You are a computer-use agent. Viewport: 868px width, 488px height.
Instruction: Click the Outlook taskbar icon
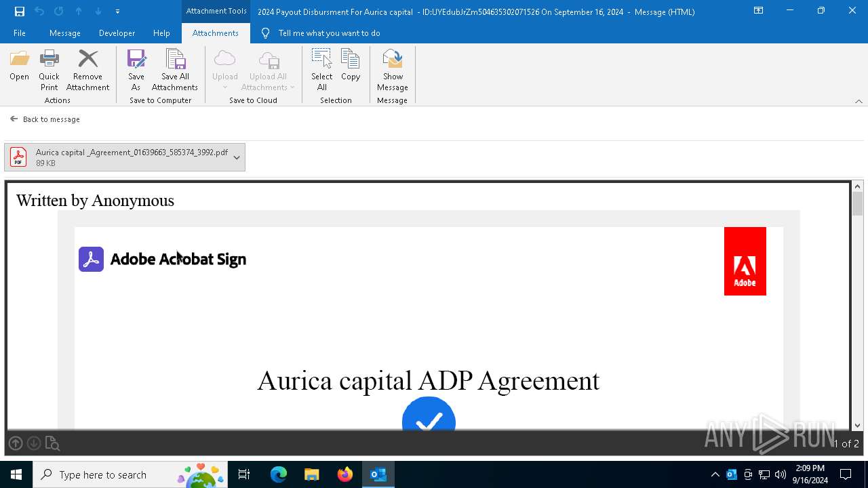pyautogui.click(x=378, y=474)
